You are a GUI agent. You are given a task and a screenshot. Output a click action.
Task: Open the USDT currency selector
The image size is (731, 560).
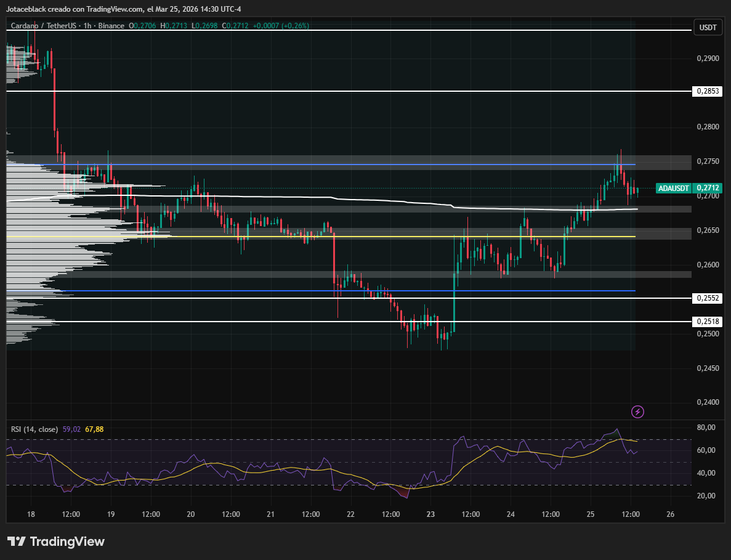pyautogui.click(x=708, y=27)
